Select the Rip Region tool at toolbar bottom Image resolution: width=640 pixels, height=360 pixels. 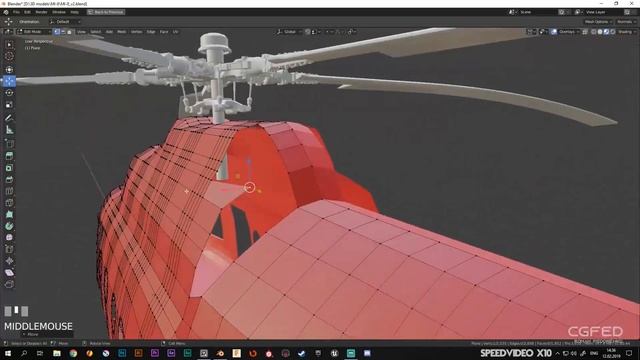(x=9, y=284)
